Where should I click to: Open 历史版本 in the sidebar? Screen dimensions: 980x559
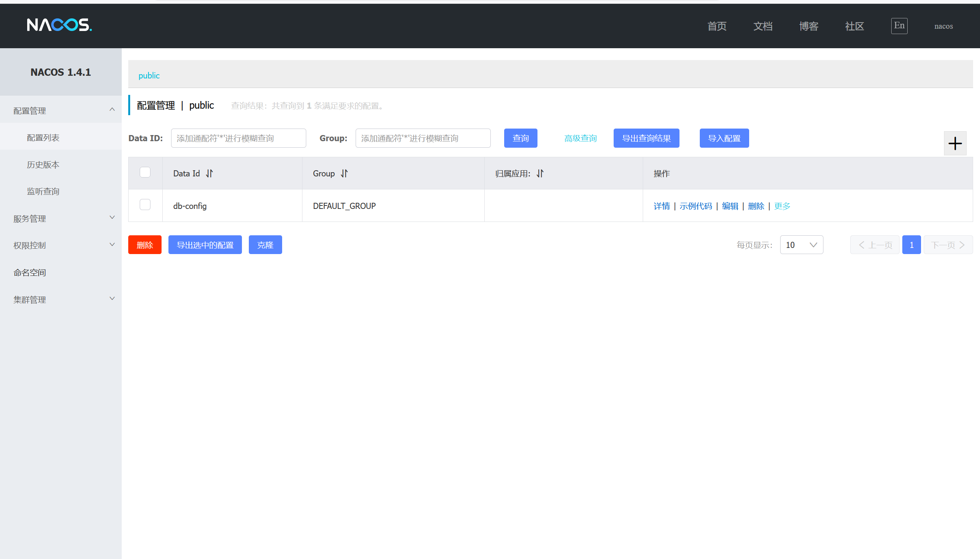(43, 165)
